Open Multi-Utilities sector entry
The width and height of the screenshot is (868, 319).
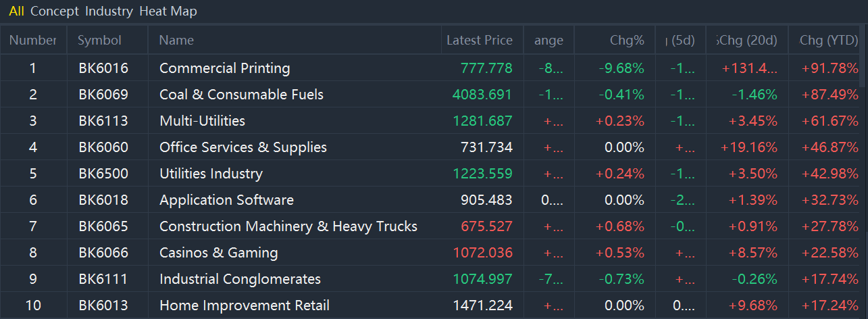[202, 121]
